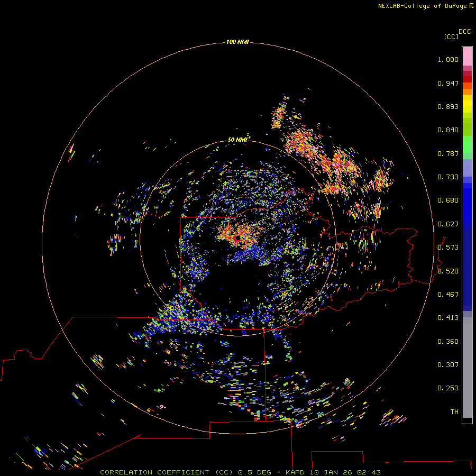Click the 0.627 legend value
This screenshot has width=476, height=476.
(x=448, y=224)
